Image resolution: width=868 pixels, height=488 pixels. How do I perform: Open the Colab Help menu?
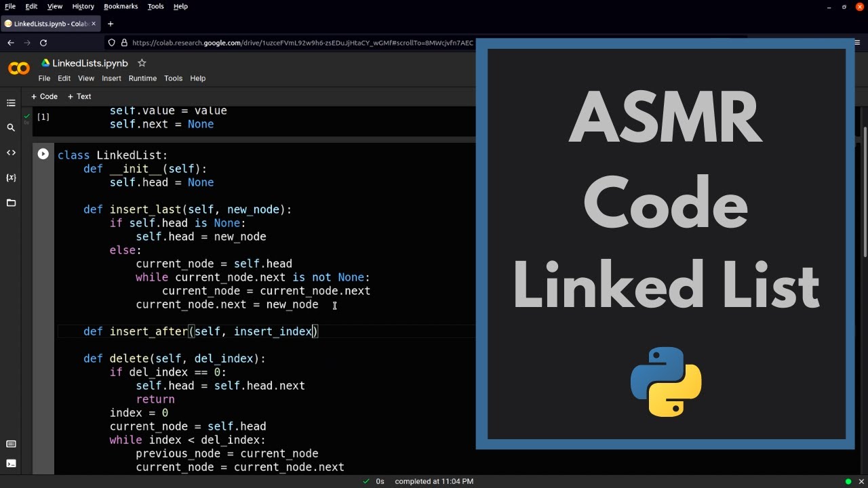coord(197,78)
